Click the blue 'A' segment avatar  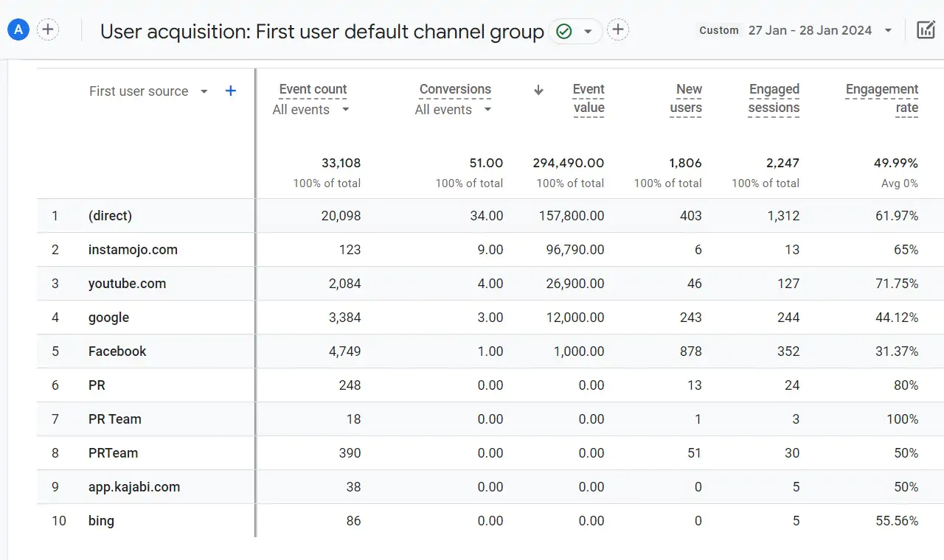point(18,30)
